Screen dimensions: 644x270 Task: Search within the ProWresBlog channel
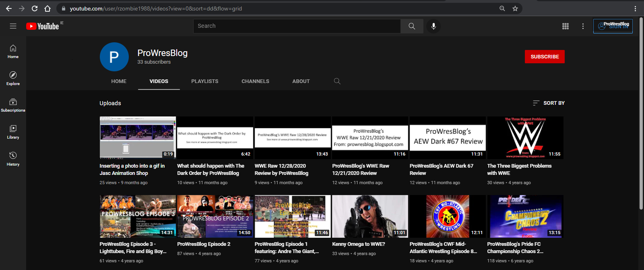[337, 81]
